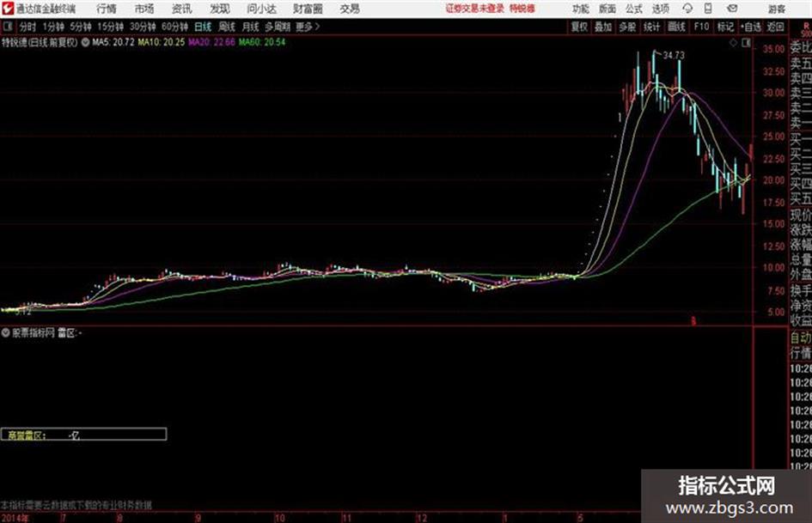
Task: Click the diamond icon above the price axis
Action: click(x=733, y=43)
